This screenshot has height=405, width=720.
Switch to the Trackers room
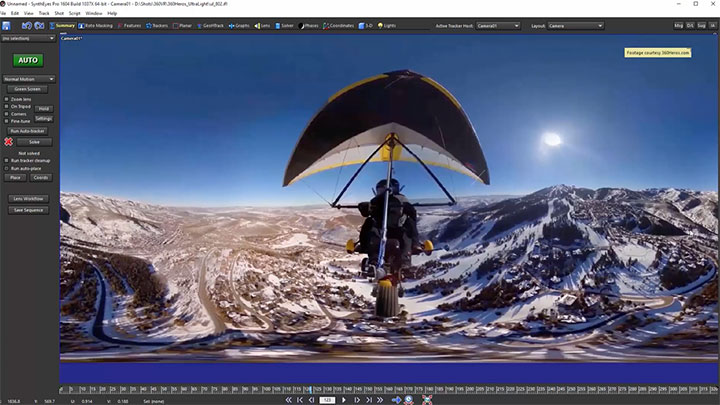point(157,26)
